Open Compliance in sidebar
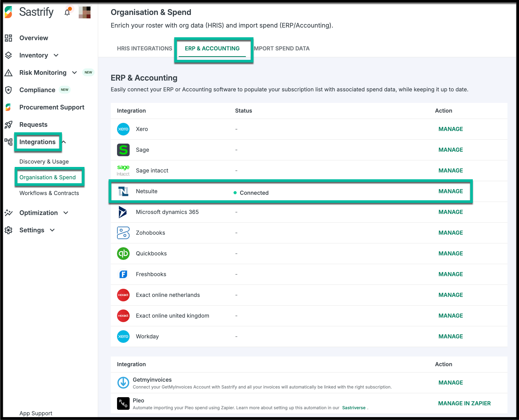519x420 pixels. [x=37, y=90]
